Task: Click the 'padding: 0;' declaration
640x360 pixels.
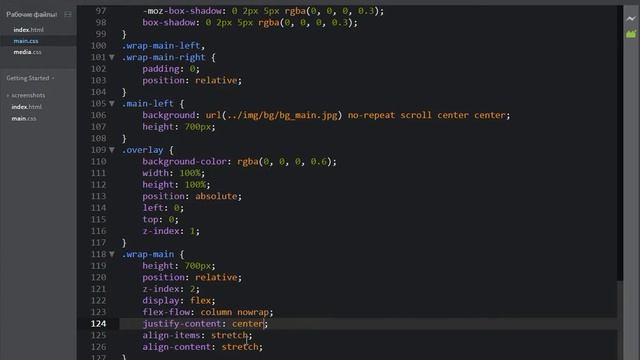Action: point(171,69)
